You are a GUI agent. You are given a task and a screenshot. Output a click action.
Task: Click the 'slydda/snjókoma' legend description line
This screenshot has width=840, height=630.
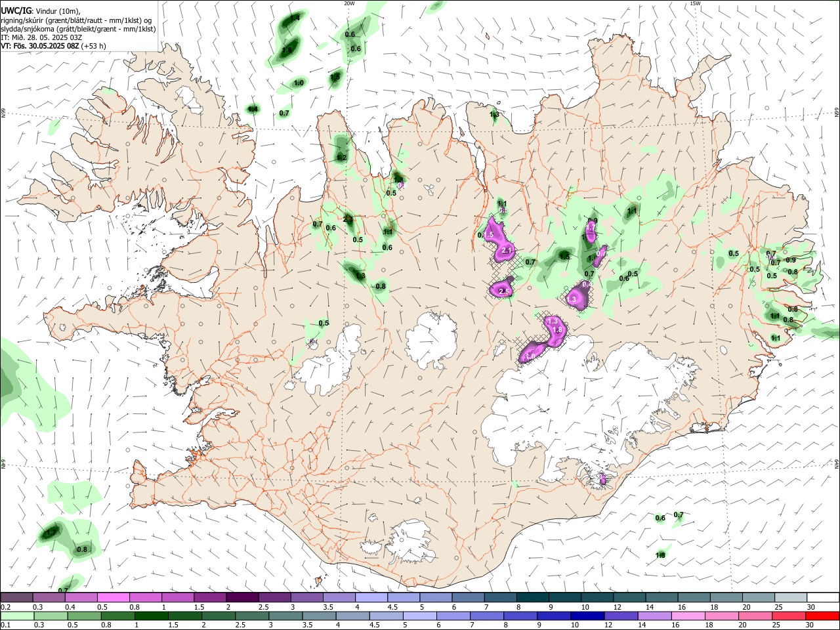78,29
